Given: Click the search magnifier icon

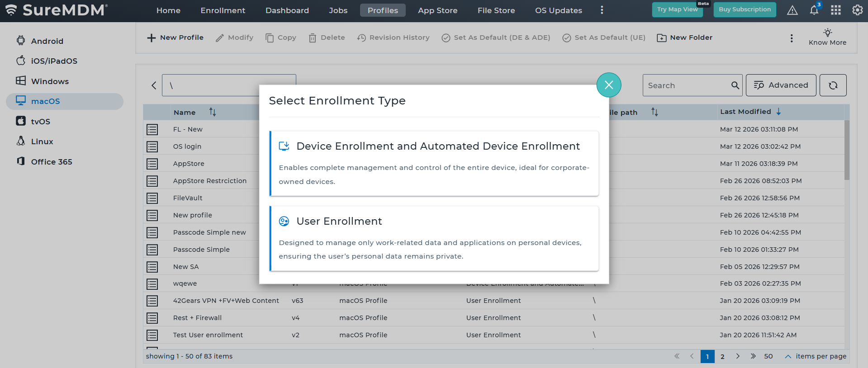Looking at the screenshot, I should [x=735, y=85].
